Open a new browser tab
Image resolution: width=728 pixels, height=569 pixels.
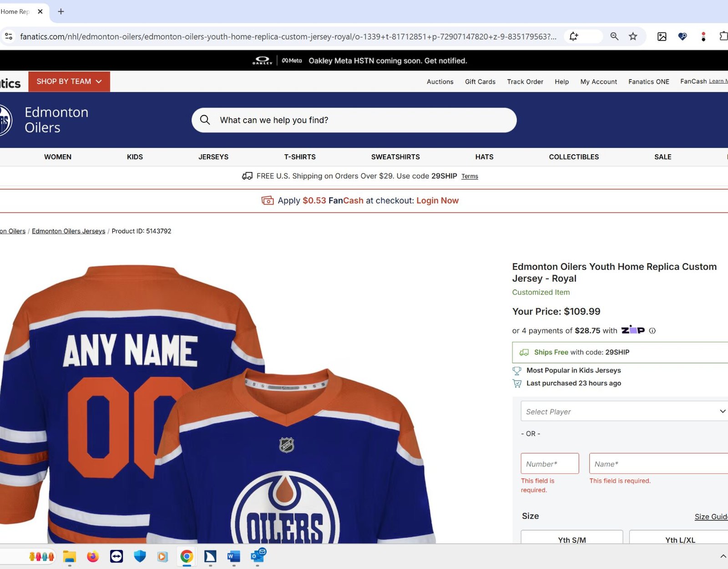click(x=61, y=11)
